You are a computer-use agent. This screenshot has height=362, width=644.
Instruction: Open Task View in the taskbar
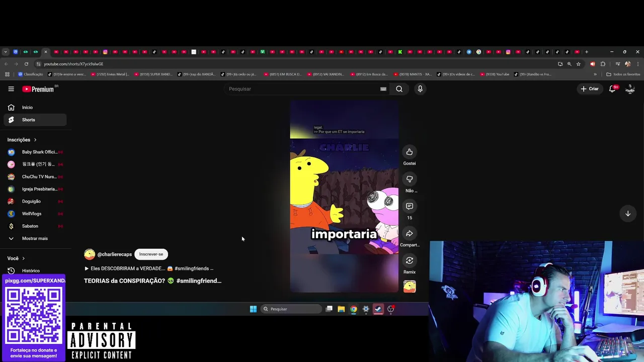(x=329, y=309)
